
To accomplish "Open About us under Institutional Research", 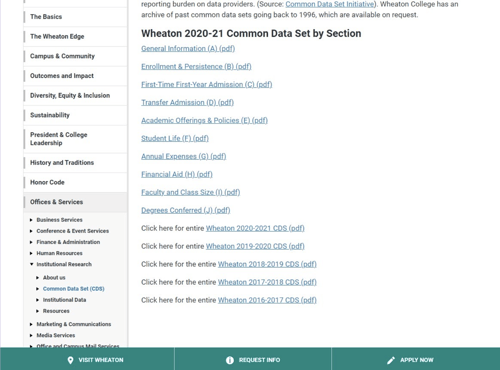I will pos(54,278).
